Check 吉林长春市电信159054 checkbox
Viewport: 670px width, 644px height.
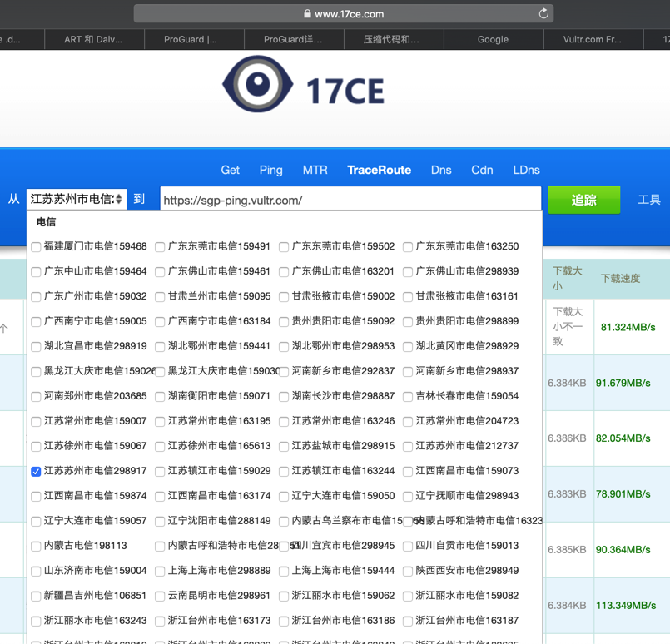[x=408, y=396]
